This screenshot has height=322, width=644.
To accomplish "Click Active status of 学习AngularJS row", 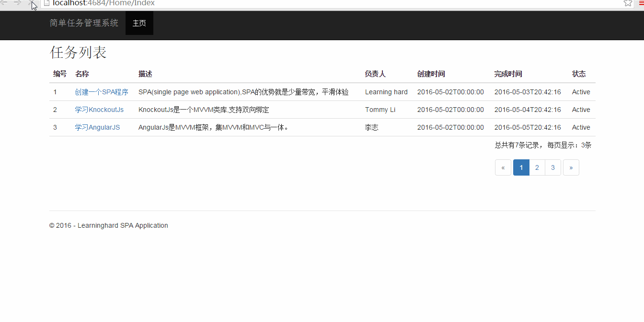I will pos(581,127).
